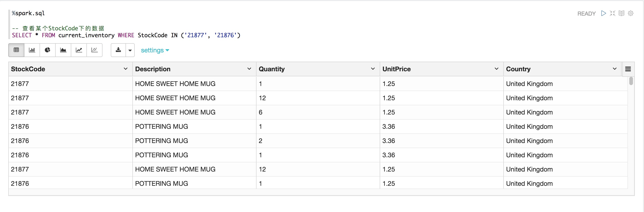
Task: Open Country column menu
Action: coord(615,69)
